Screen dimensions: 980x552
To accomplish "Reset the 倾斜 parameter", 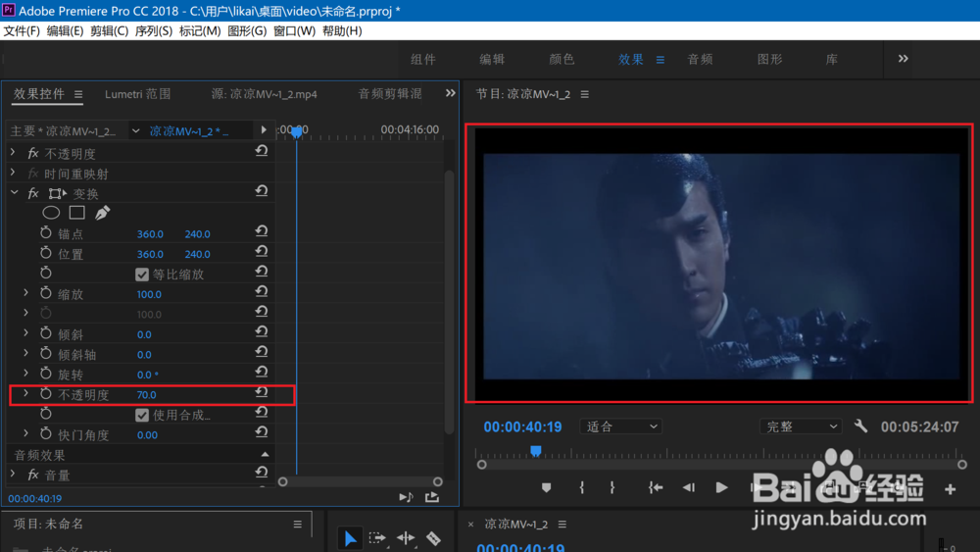I will [x=262, y=332].
